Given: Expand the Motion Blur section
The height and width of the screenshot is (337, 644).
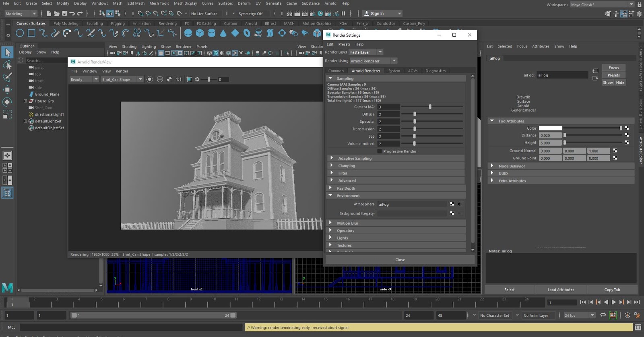Looking at the screenshot, I should (396, 223).
